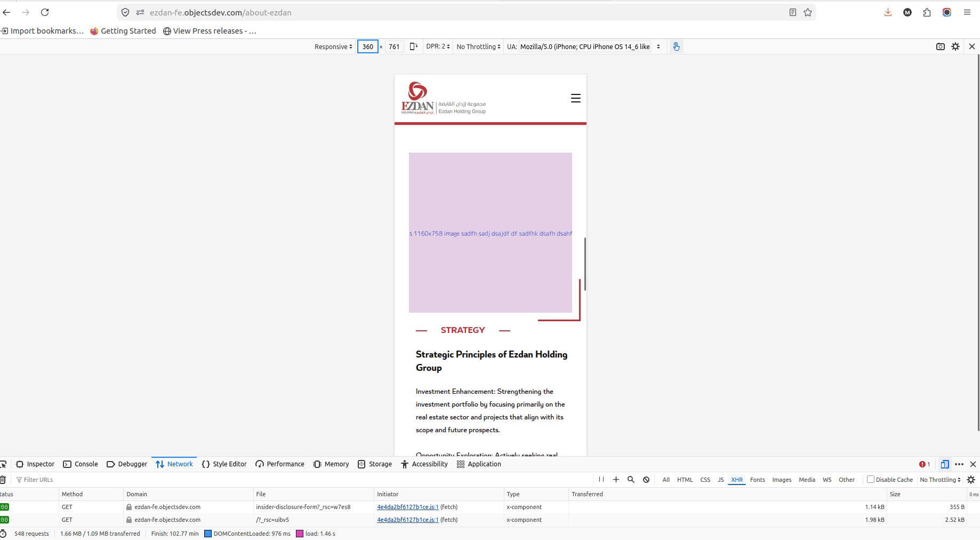Show the error count badge
980x540 pixels.
pyautogui.click(x=925, y=464)
